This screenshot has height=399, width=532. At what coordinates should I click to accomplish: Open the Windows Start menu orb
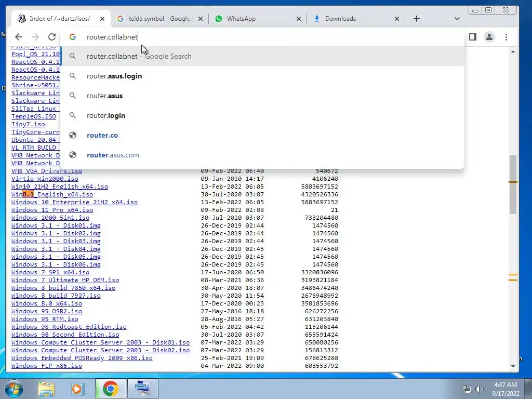pyautogui.click(x=14, y=389)
